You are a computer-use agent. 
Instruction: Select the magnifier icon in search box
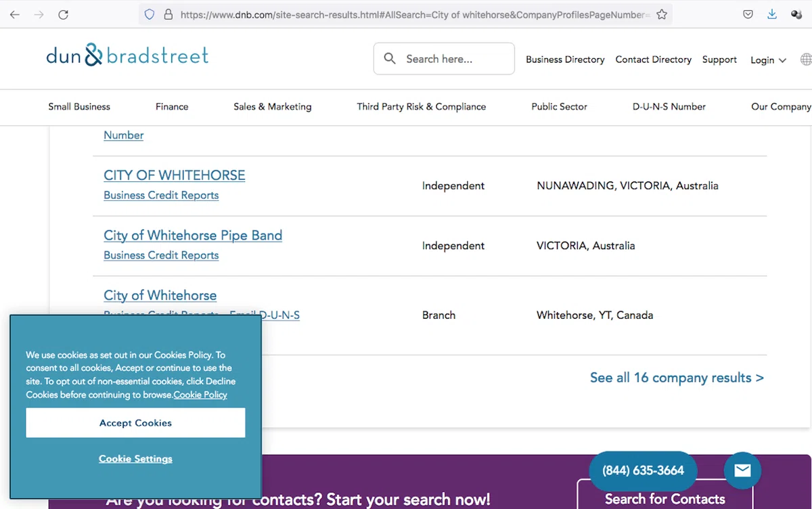pyautogui.click(x=390, y=59)
